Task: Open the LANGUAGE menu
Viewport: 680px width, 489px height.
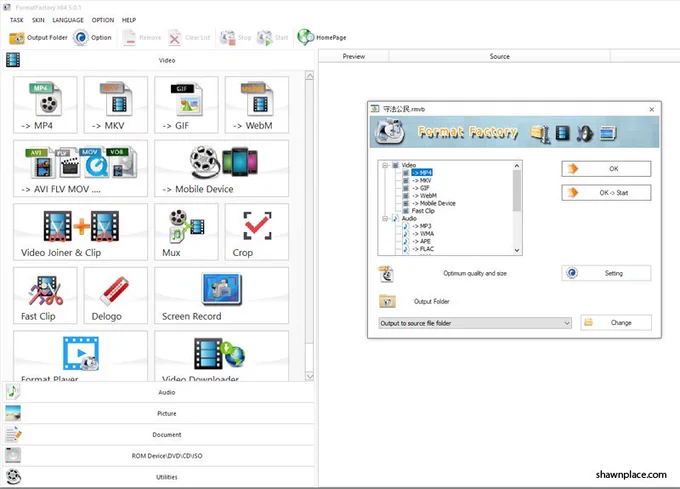Action: pyautogui.click(x=68, y=20)
